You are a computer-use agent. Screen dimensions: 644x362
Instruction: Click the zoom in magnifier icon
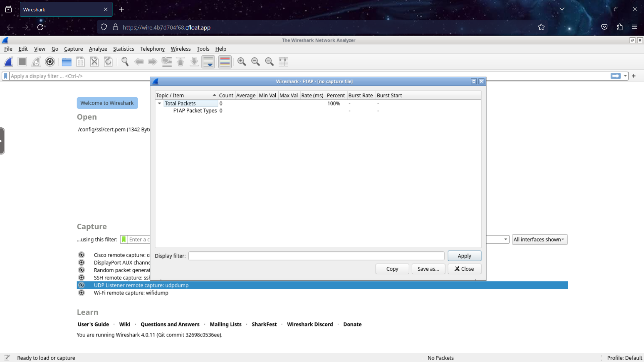tap(242, 62)
